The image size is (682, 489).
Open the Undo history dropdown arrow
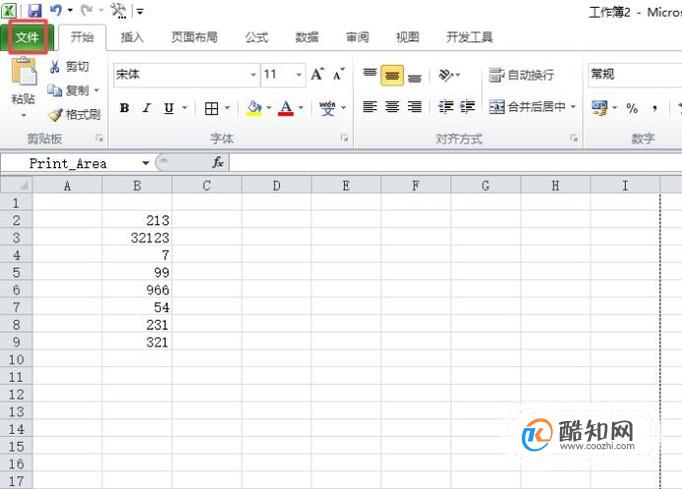[70, 10]
